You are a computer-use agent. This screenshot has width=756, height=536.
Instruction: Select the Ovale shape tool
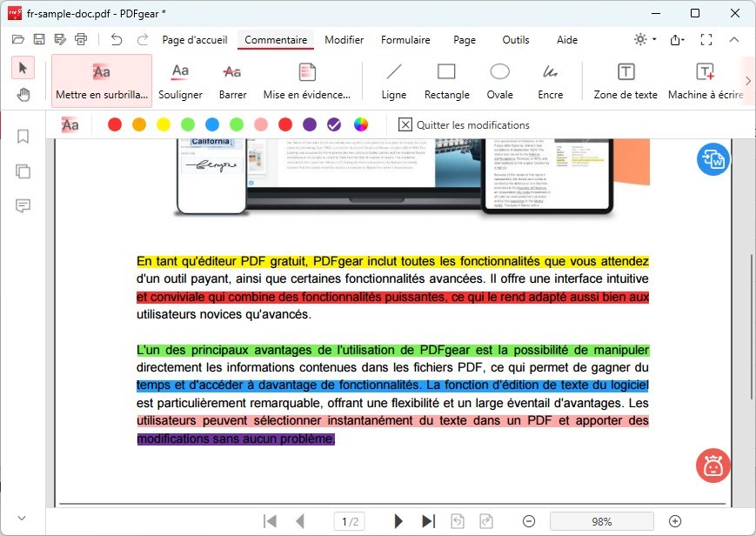point(498,80)
